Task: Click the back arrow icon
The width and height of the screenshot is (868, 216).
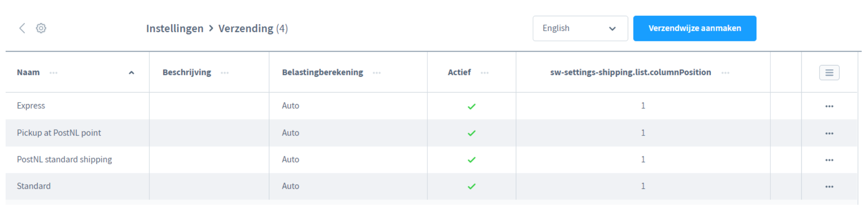Action: point(22,28)
